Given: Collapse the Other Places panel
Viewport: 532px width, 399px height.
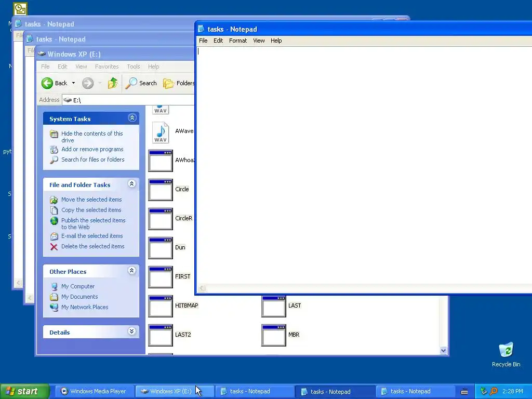Looking at the screenshot, I should (132, 270).
